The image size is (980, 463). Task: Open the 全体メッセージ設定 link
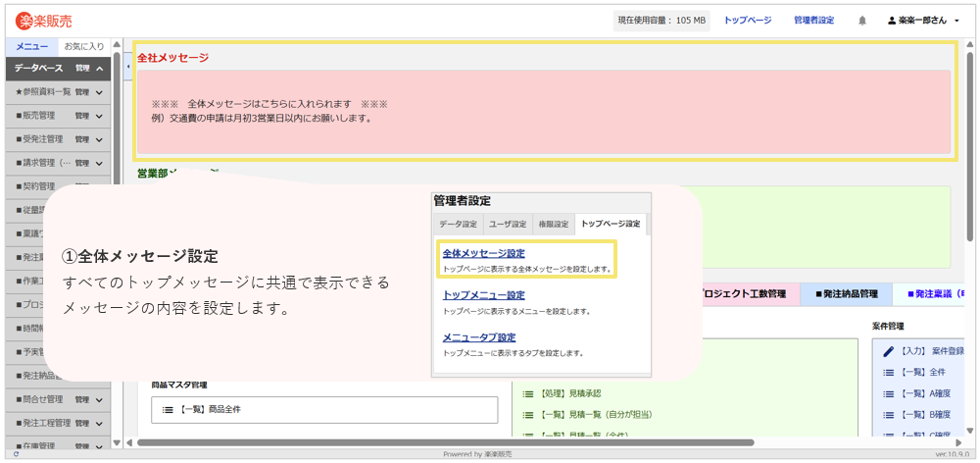point(484,253)
